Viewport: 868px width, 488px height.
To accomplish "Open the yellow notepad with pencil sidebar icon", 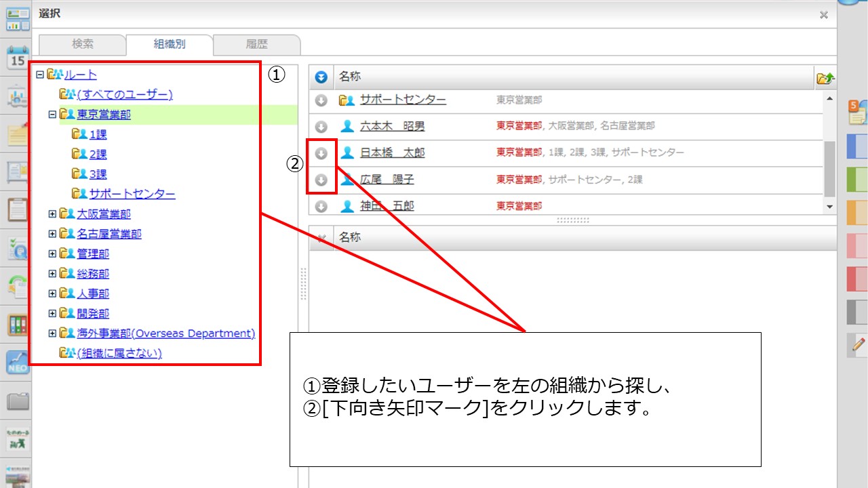I will coord(18,135).
